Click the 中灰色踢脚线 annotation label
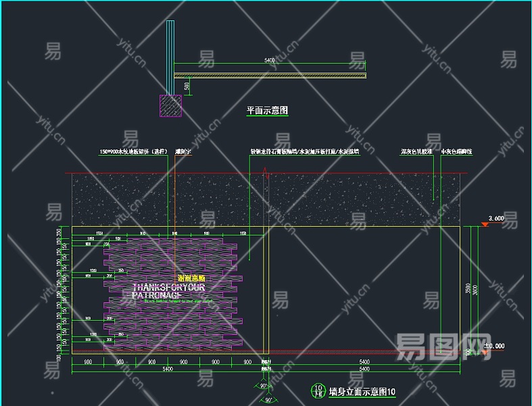The height and width of the screenshot is (406, 532). click(457, 152)
